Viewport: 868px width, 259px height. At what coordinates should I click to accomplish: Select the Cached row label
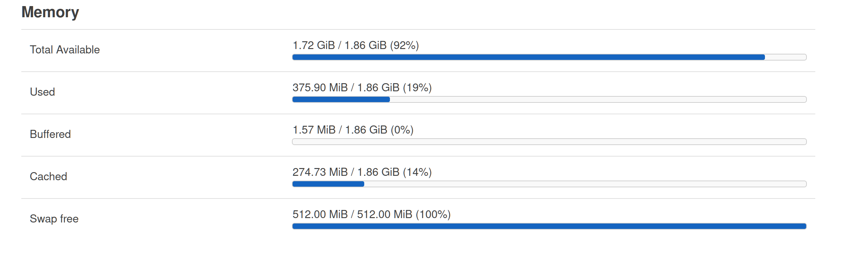[x=48, y=176]
